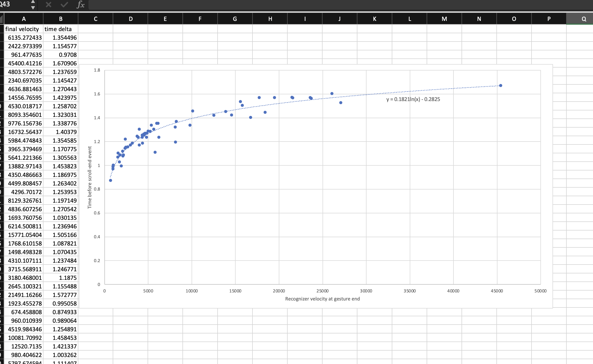593x364 pixels.
Task: Open the insert function fx button
Action: (80, 5)
